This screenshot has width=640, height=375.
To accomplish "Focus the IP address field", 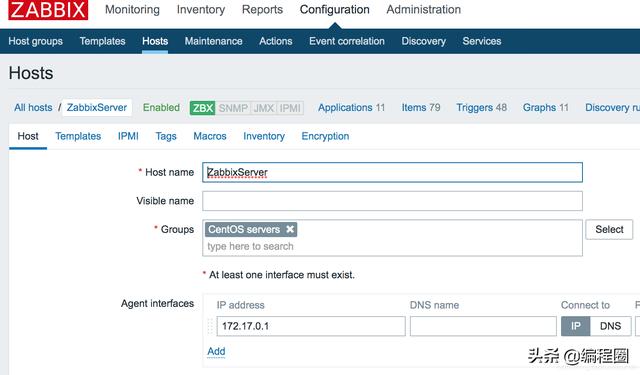I will point(311,326).
